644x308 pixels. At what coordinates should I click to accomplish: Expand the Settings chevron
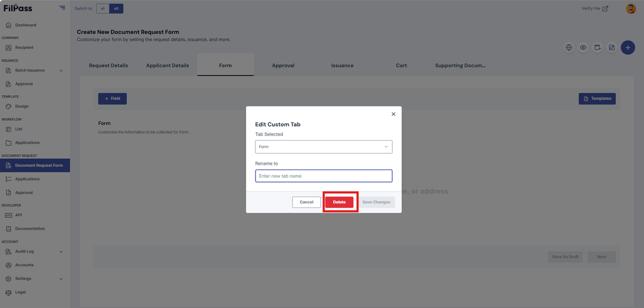(x=61, y=279)
